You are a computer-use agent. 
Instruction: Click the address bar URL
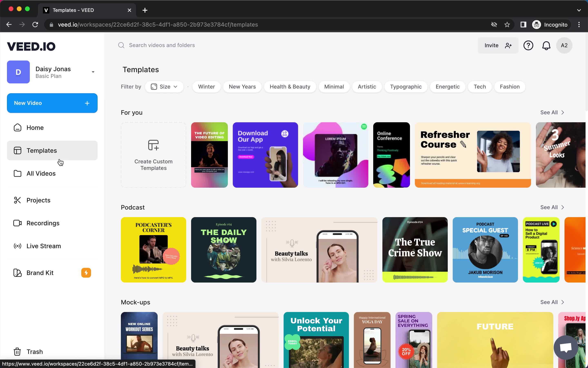tap(158, 25)
